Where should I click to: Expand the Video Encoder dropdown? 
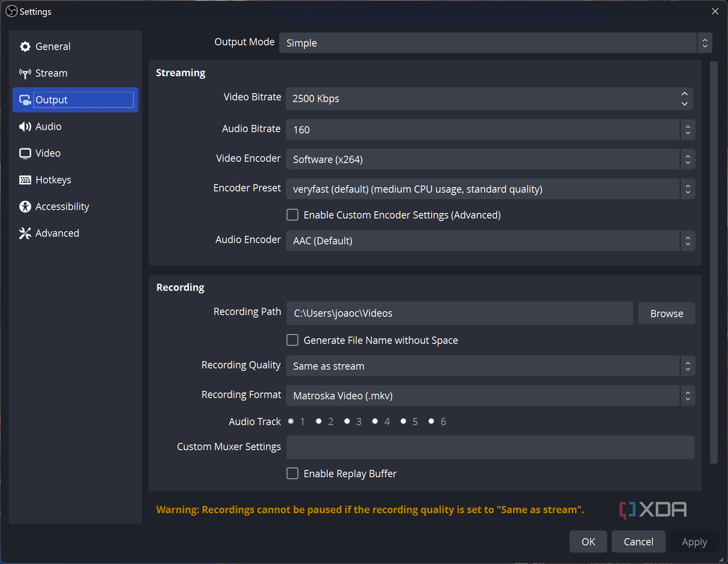(x=490, y=159)
